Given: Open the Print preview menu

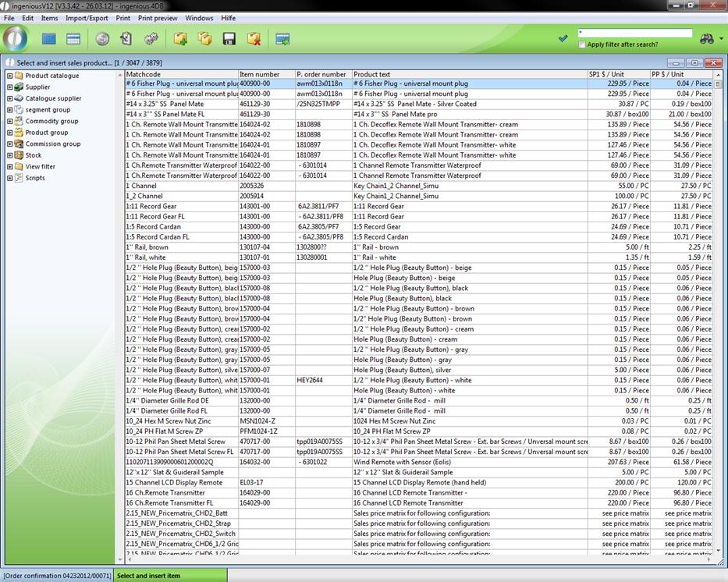Looking at the screenshot, I should click(x=158, y=17).
